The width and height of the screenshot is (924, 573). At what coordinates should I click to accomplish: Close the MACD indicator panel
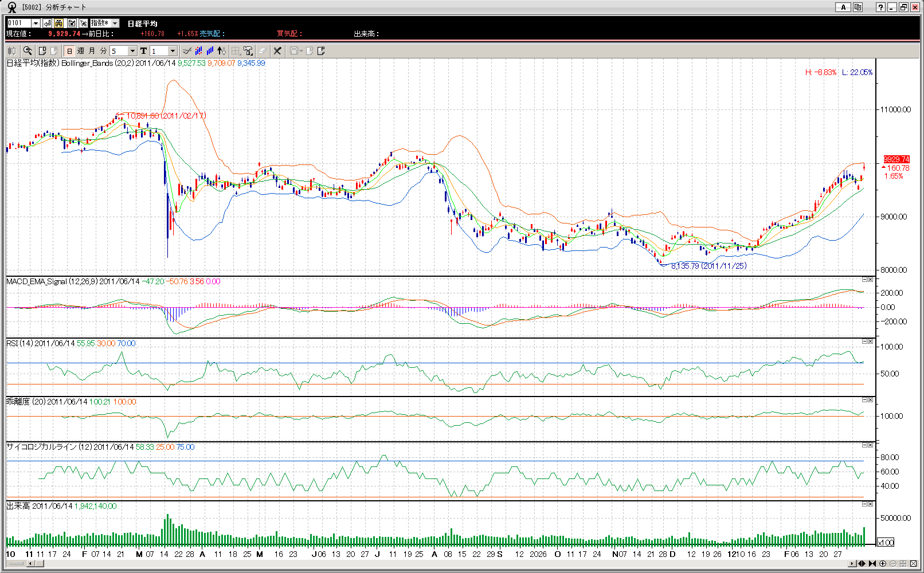point(870,280)
